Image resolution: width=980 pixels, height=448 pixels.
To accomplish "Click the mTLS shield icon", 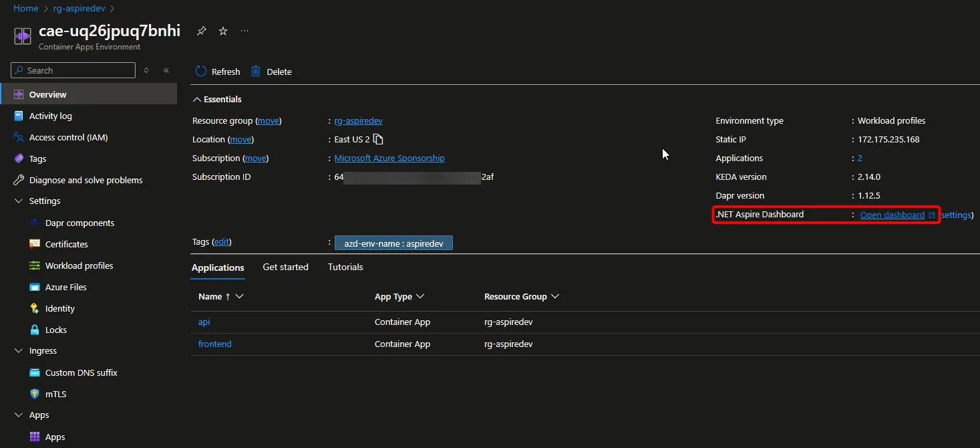I will tap(35, 394).
